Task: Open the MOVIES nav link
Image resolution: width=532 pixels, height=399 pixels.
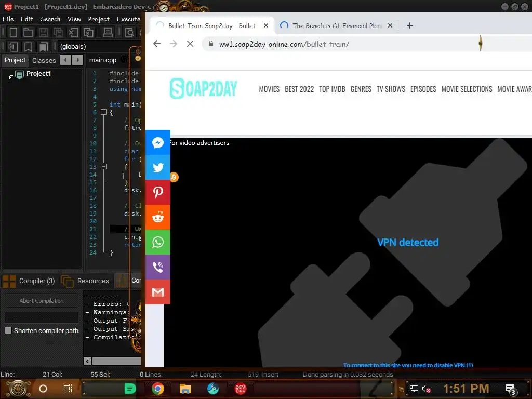Action: click(269, 89)
